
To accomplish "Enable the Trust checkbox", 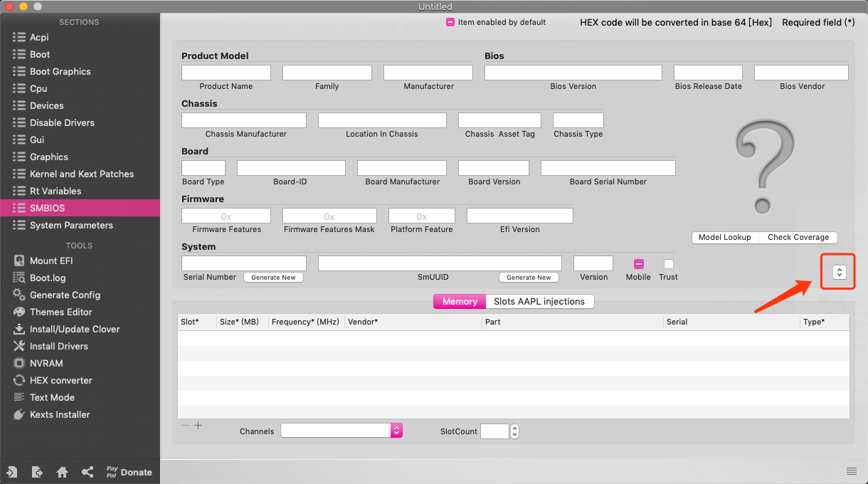I will point(669,264).
